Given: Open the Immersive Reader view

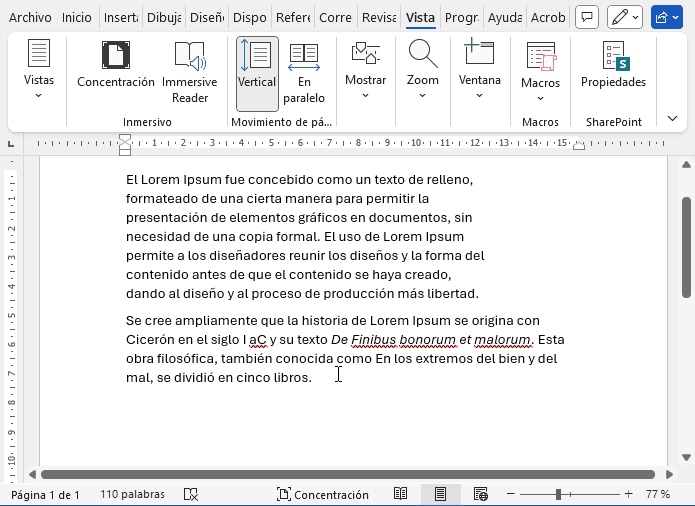Looking at the screenshot, I should point(189,72).
